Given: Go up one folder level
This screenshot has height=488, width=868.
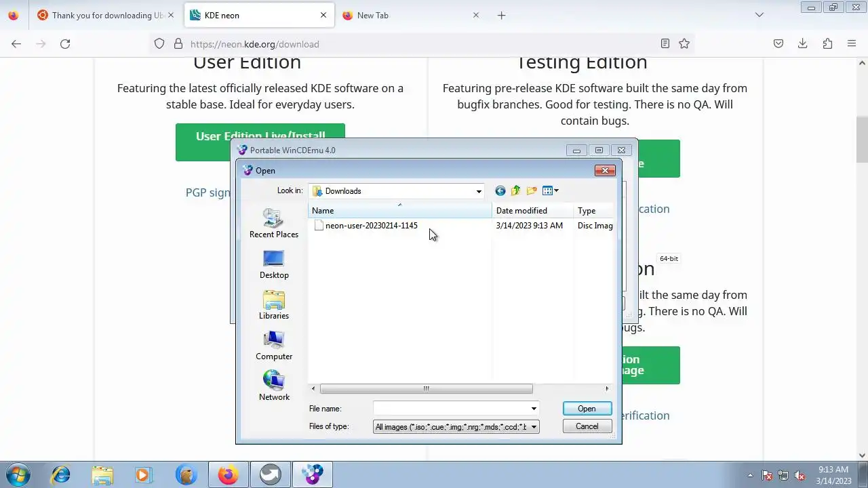Looking at the screenshot, I should 516,191.
